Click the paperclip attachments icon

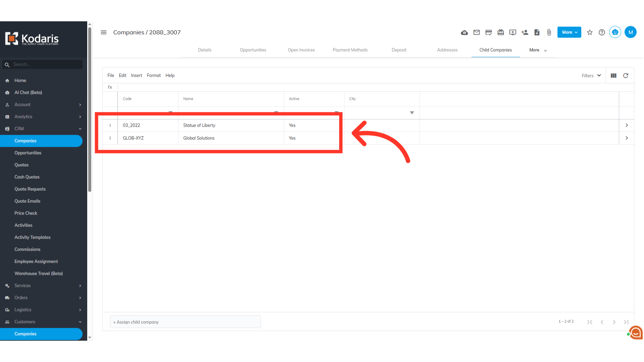pos(549,33)
